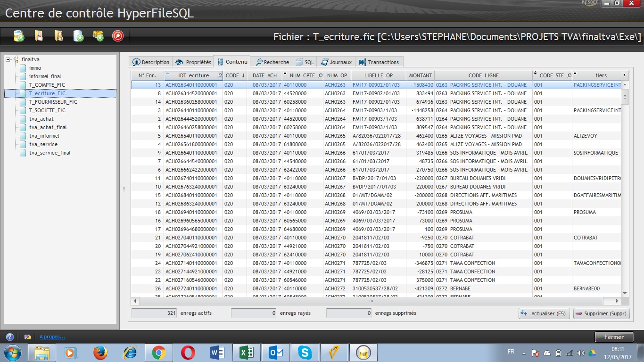Click the horizontal scrollbar thumb of the table
The width and height of the screenshot is (644, 362).
[x=371, y=301]
